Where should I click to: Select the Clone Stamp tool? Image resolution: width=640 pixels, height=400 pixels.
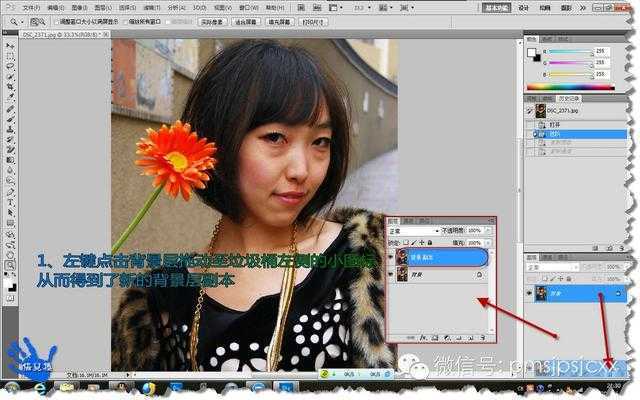tap(10, 129)
